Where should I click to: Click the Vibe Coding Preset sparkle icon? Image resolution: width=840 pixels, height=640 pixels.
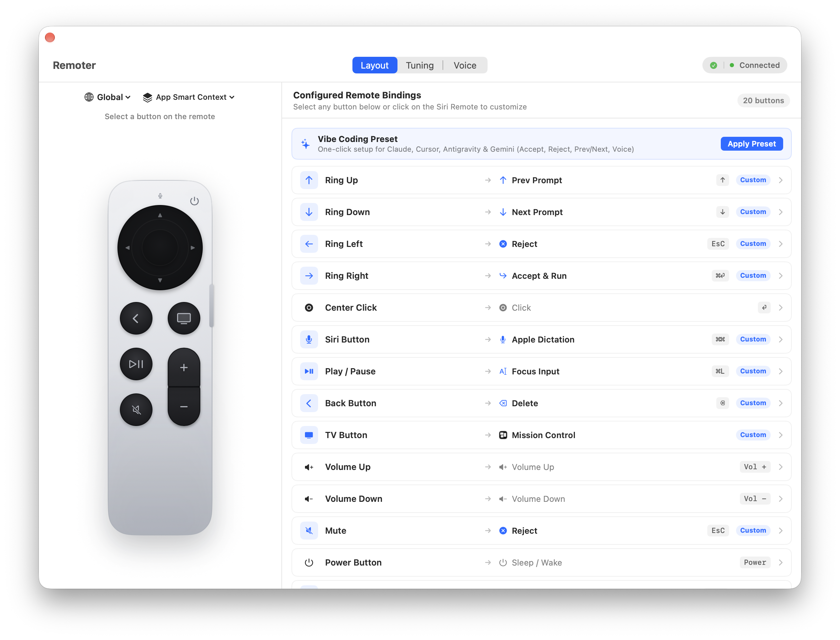305,144
